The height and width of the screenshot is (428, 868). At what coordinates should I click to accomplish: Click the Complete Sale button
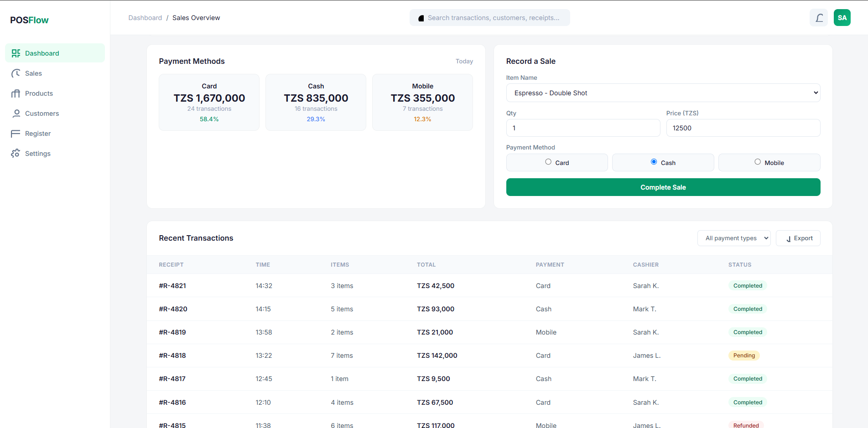(x=663, y=187)
